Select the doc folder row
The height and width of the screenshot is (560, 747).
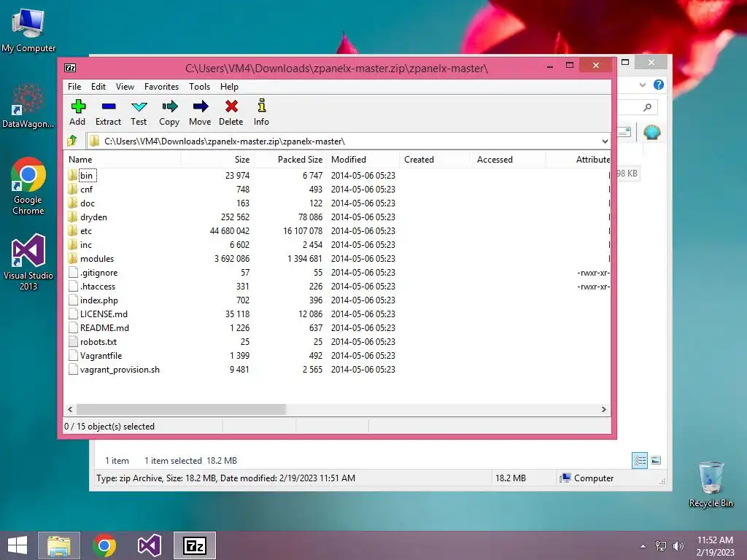(337, 203)
